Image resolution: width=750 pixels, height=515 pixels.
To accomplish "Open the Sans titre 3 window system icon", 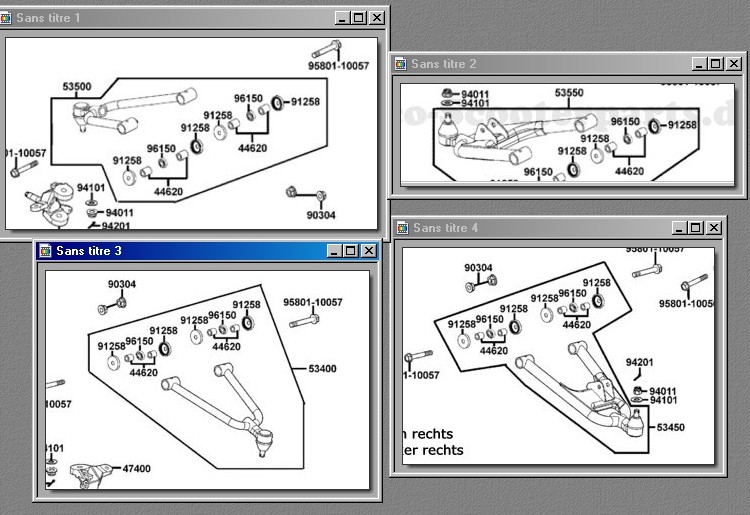I will [45, 251].
